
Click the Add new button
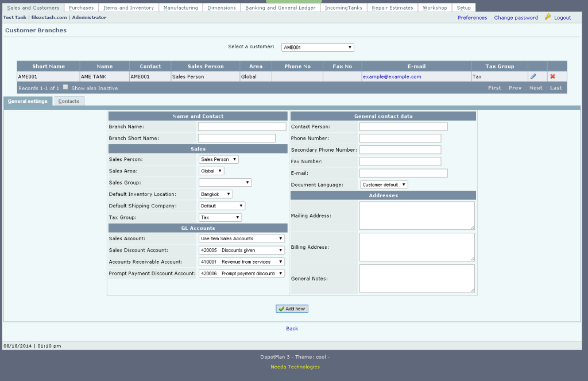click(292, 309)
